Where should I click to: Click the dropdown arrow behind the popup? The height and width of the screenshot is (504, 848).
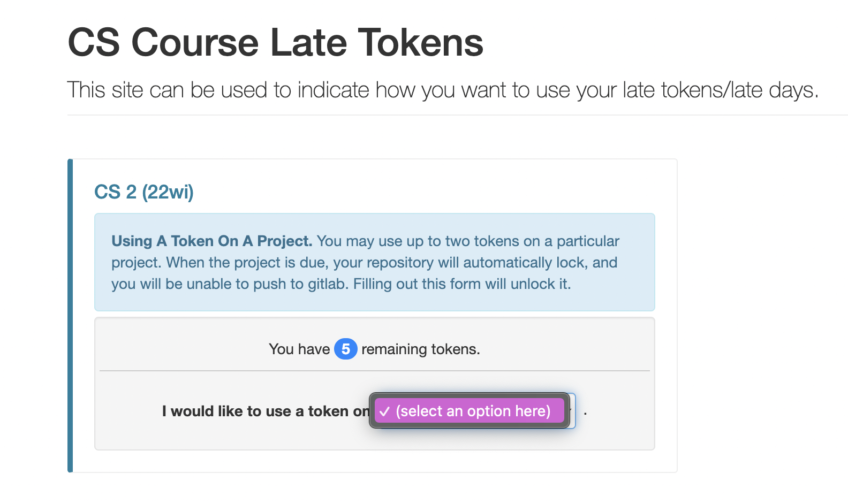pyautogui.click(x=571, y=410)
